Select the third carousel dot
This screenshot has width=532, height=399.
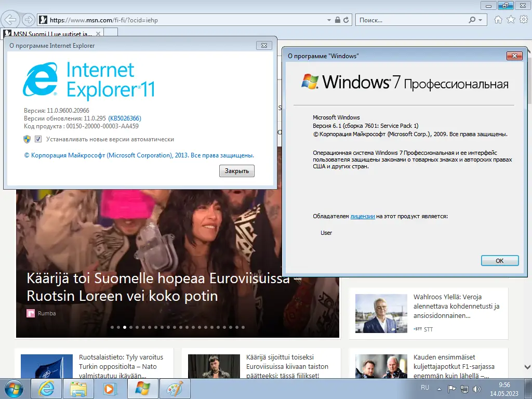click(125, 327)
